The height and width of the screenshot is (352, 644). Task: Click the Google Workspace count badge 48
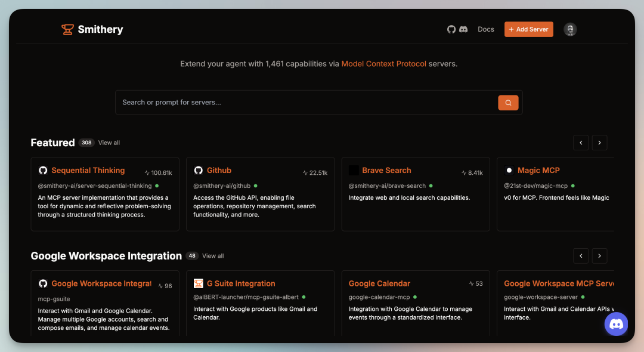pos(192,256)
